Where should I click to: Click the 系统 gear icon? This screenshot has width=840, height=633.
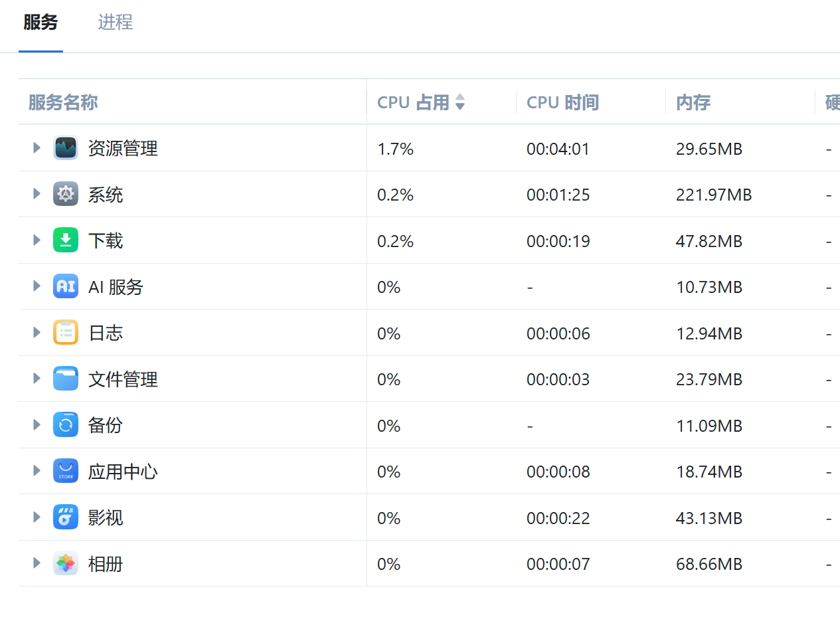pos(66,194)
